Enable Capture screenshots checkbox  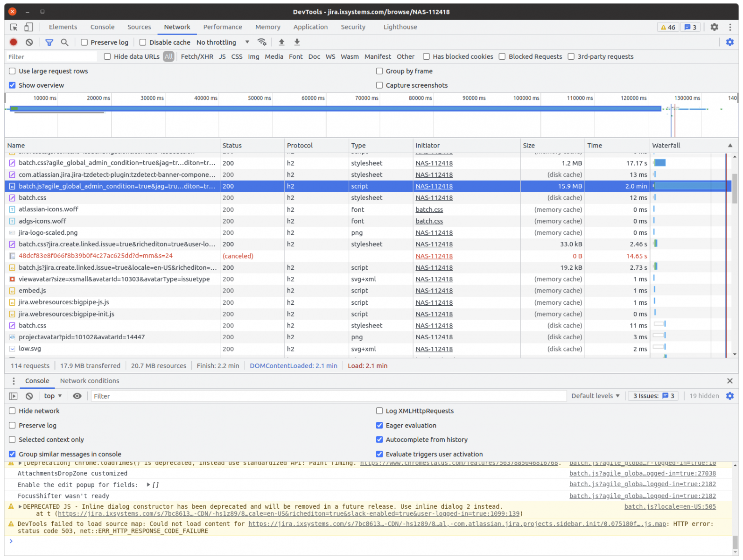(x=379, y=85)
